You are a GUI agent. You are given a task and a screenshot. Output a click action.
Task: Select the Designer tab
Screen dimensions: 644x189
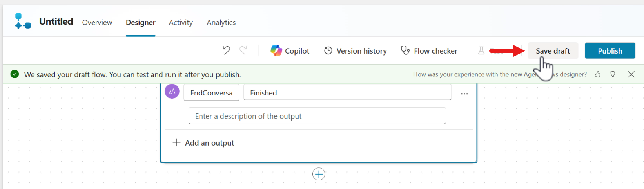[141, 23]
